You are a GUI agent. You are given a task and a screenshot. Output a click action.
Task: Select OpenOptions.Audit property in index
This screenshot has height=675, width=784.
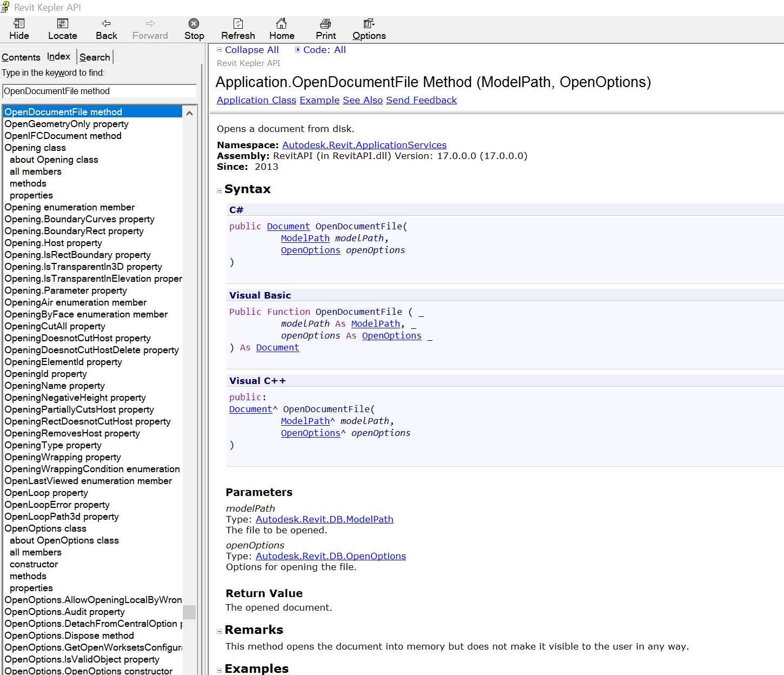coord(65,612)
